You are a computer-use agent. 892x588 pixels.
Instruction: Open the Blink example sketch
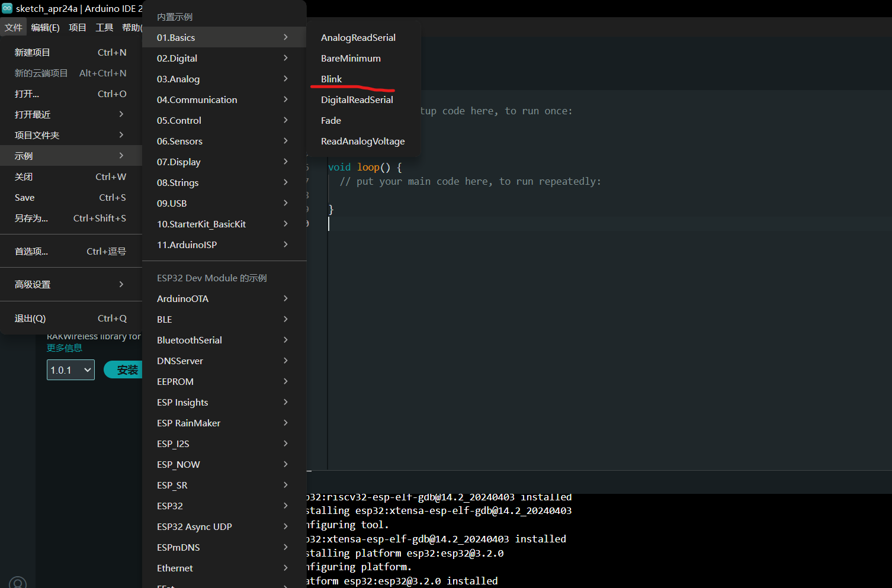[x=332, y=79]
